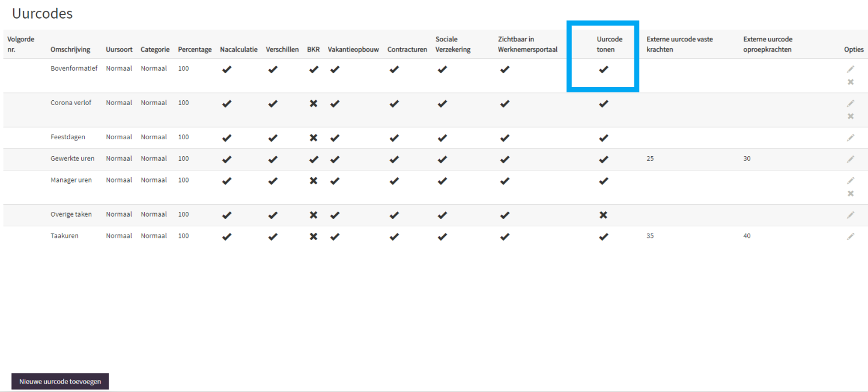Open edit pencil for Feestdagen

[851, 137]
